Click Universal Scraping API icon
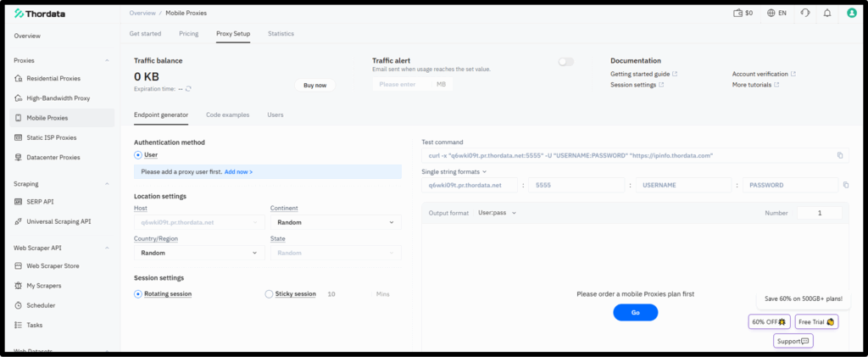 pyautogui.click(x=19, y=221)
